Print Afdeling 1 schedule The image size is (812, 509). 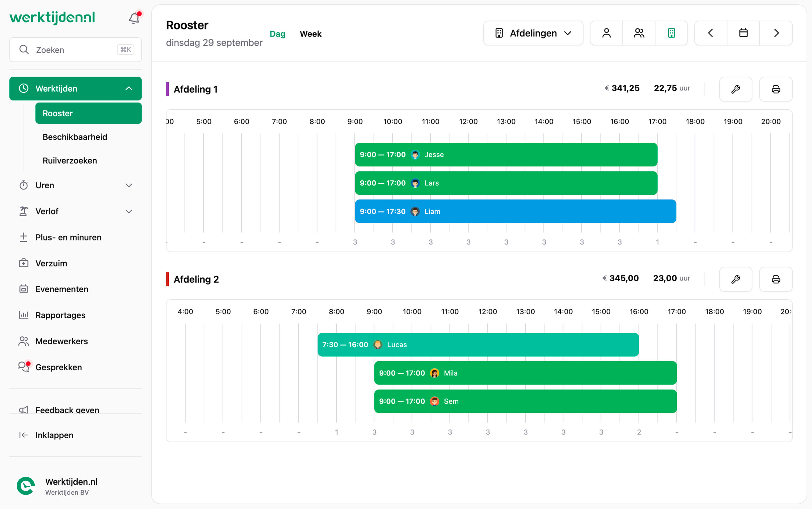click(776, 89)
